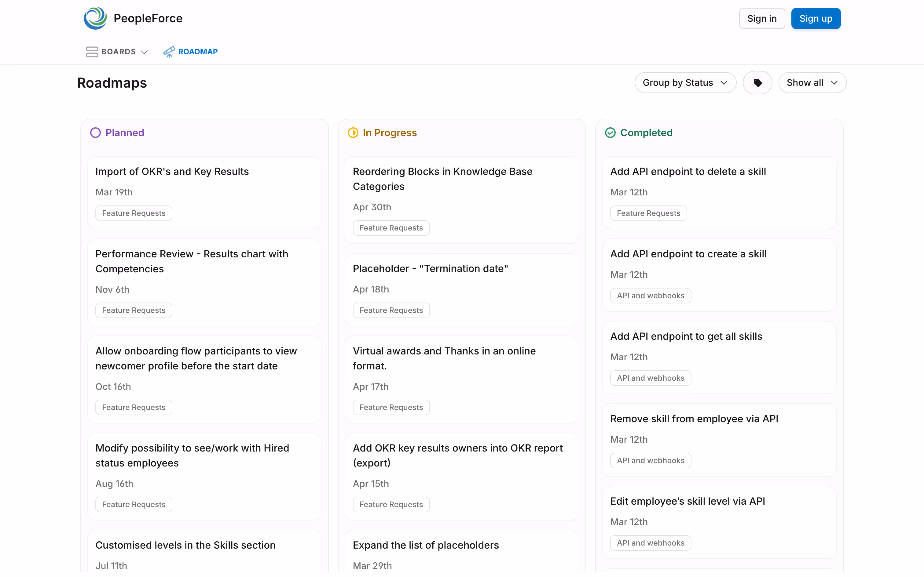Open Remove skill from employee via API card
This screenshot has width=924, height=577.
(694, 419)
